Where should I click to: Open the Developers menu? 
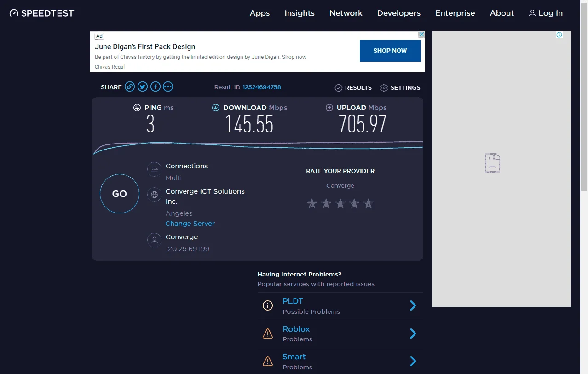point(399,13)
